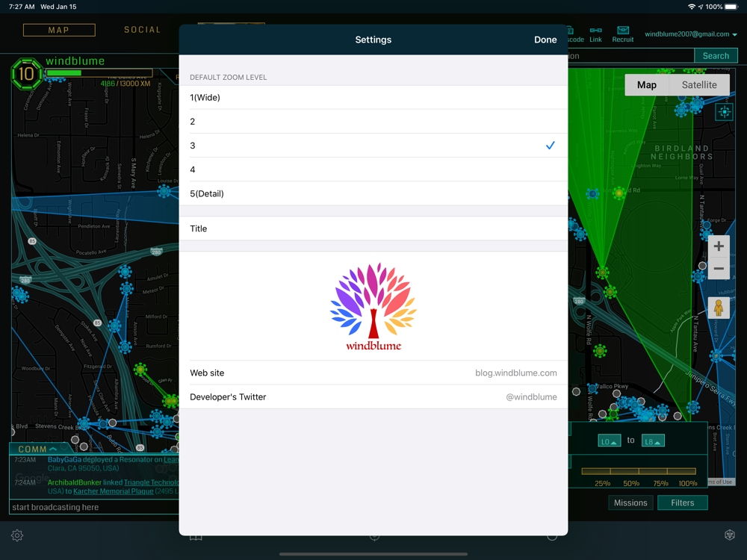This screenshot has width=747, height=560.
Task: Click the Search button
Action: pyautogui.click(x=716, y=56)
